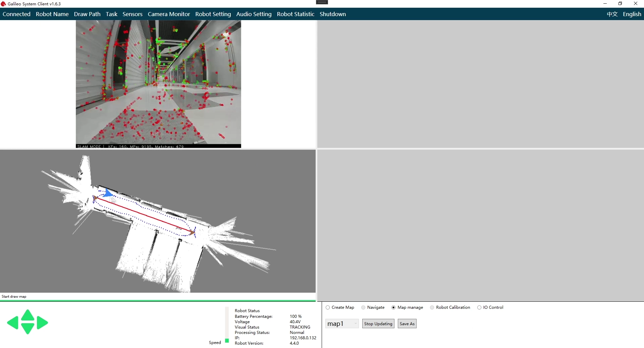This screenshot has width=644, height=348.
Task: Click the arrow marker at the red path's right end
Action: (x=192, y=232)
